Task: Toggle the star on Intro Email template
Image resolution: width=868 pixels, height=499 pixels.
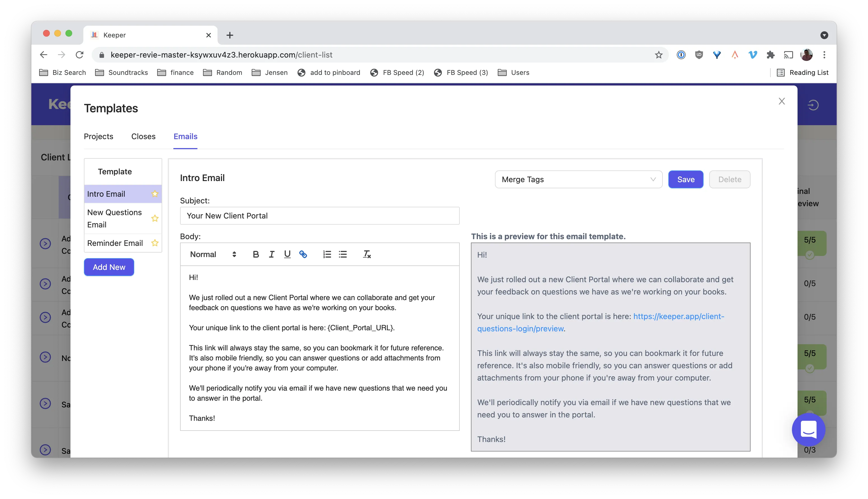Action: tap(155, 194)
